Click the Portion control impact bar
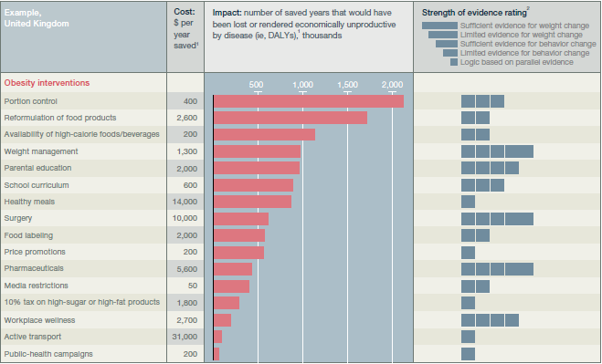The height and width of the screenshot is (364, 602). [x=309, y=101]
